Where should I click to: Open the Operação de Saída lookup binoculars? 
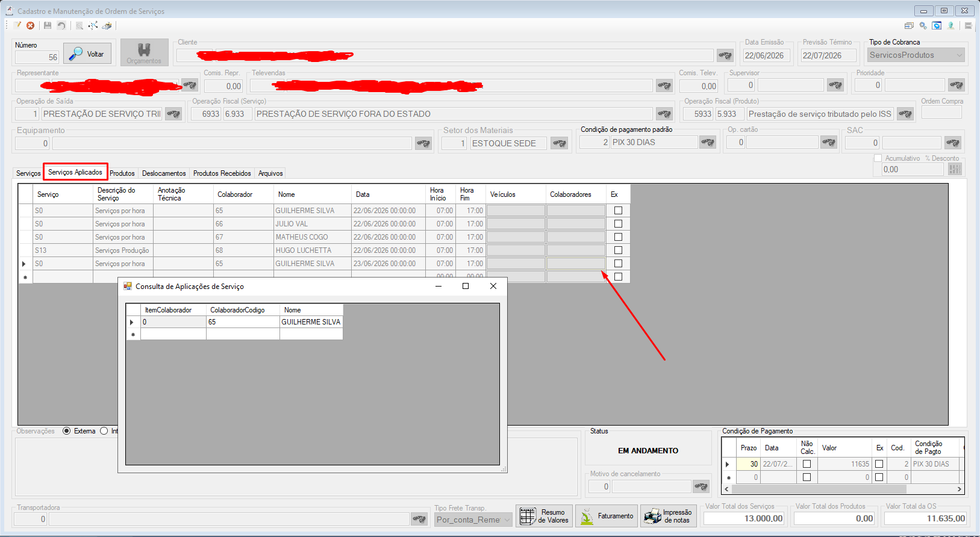pos(173,114)
